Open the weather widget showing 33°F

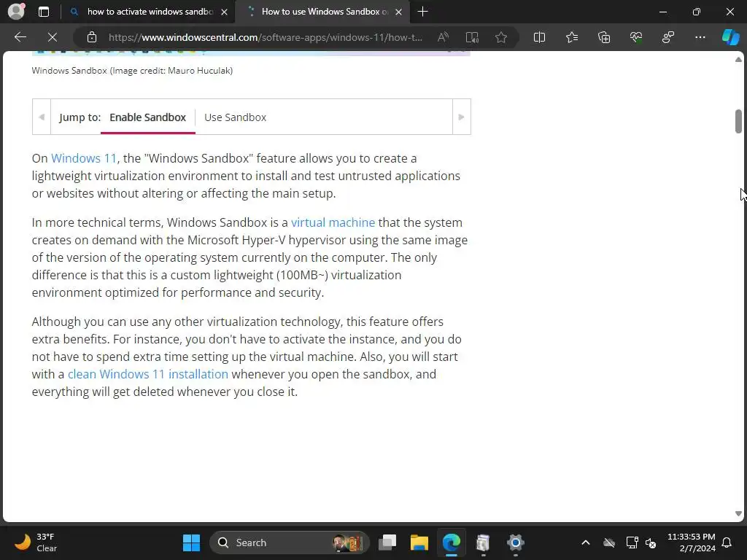coord(36,542)
